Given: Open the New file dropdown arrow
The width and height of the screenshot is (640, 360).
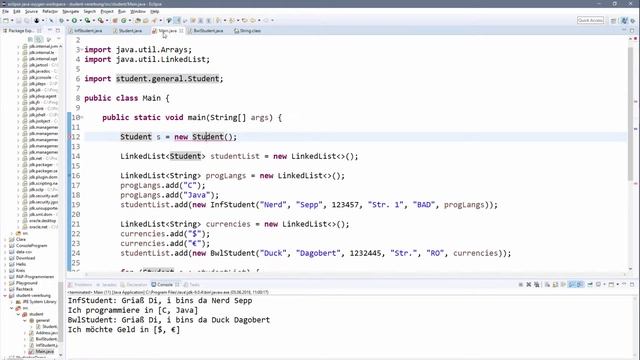Looking at the screenshot, I should pos(12,20).
